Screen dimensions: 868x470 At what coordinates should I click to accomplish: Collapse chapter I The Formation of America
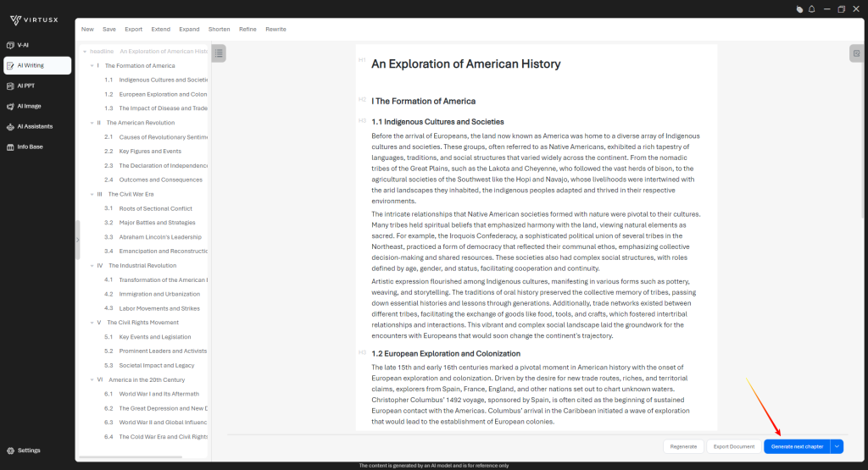[92, 66]
